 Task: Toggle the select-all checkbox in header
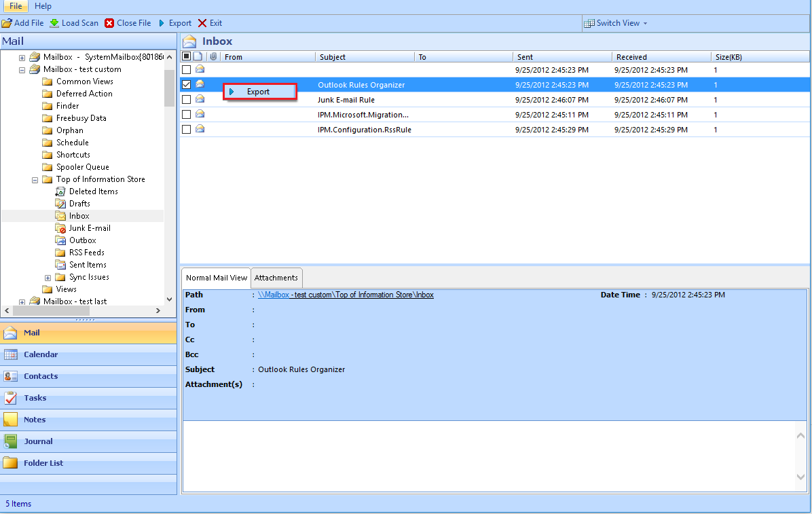187,56
